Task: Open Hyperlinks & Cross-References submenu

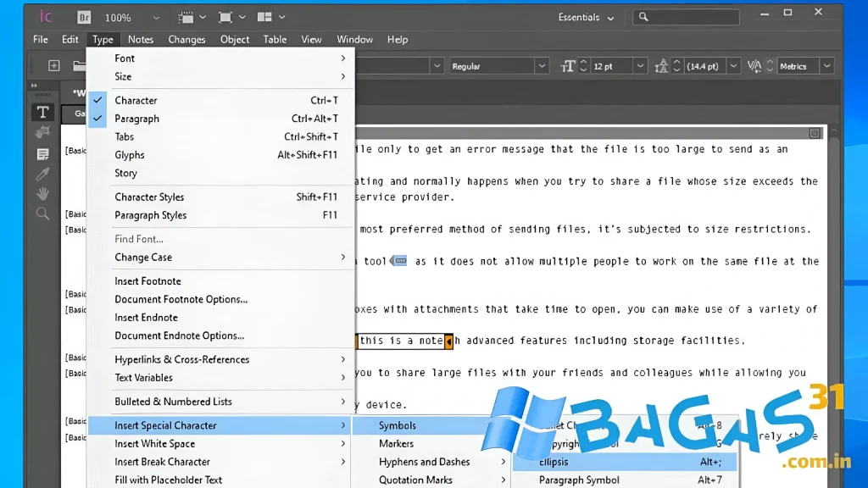Action: [x=220, y=359]
